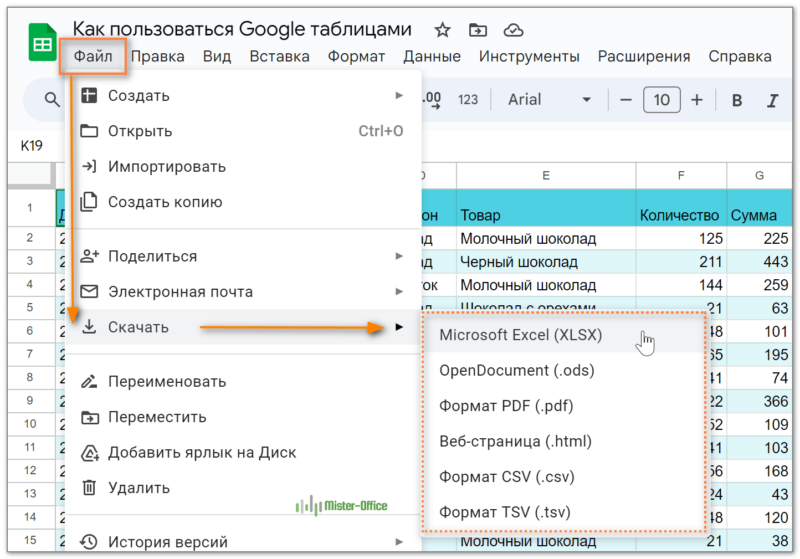Toggle bold formatting

point(737,100)
